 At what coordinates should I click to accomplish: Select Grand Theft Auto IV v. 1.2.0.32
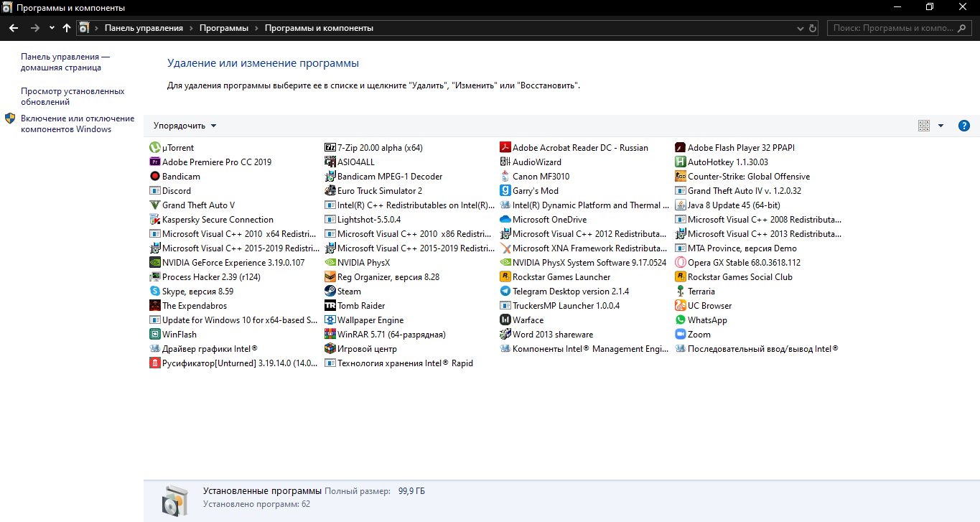click(x=738, y=191)
